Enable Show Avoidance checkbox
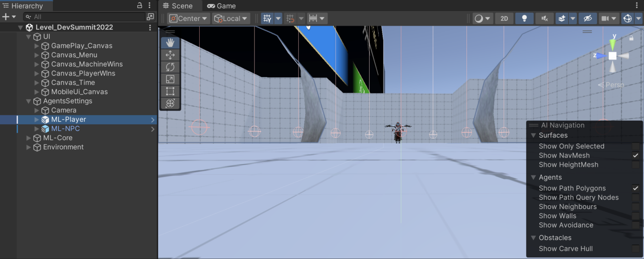Screen dimensions: 644x259 click(636, 225)
